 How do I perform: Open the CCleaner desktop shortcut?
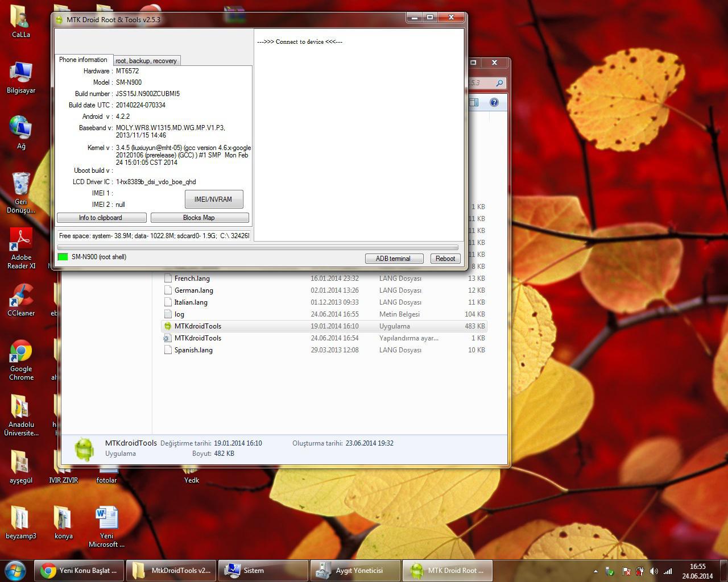point(21,297)
